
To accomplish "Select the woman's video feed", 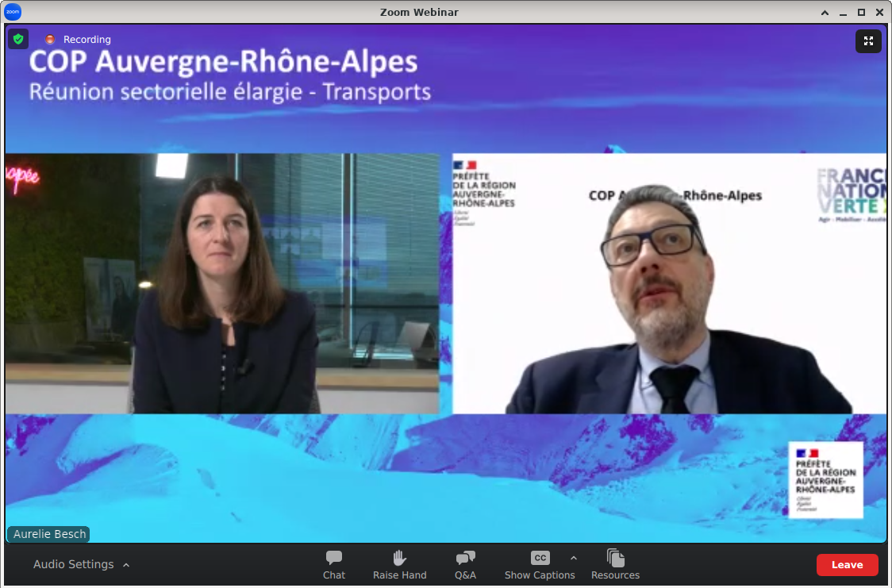I will pyautogui.click(x=222, y=283).
